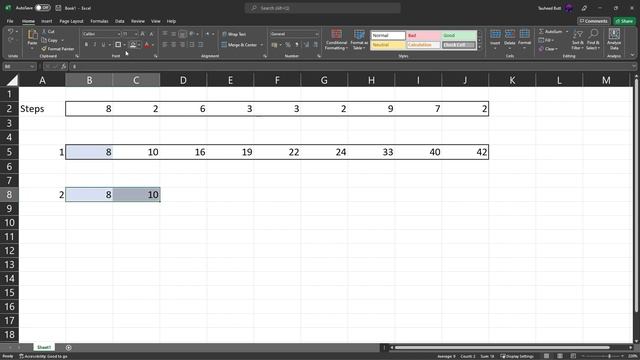Apply the Fill Color bucket

133,44
